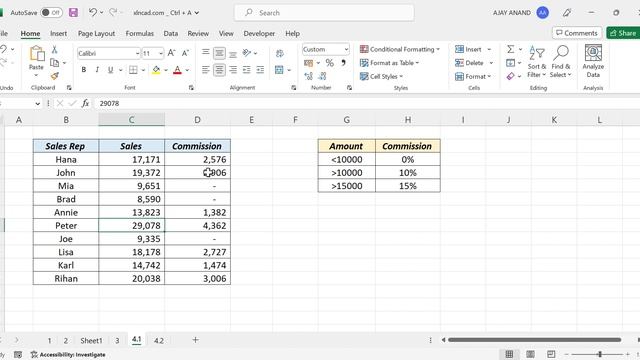Click the Merge & Center icon
The width and height of the screenshot is (640, 360).
click(x=279, y=70)
